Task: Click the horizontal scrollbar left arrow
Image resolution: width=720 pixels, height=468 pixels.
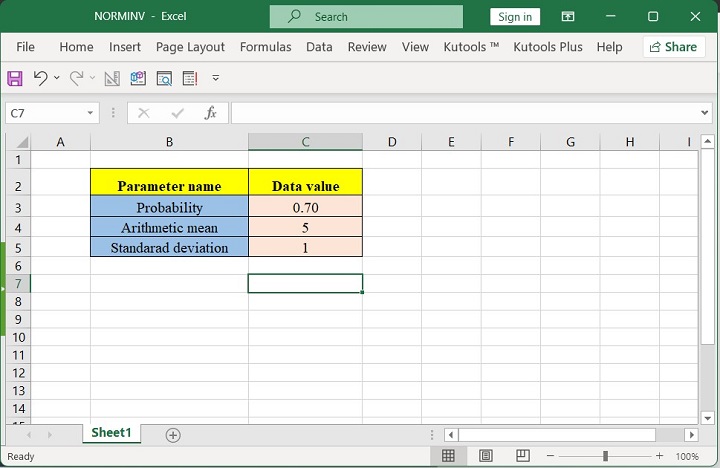Action: [x=451, y=434]
